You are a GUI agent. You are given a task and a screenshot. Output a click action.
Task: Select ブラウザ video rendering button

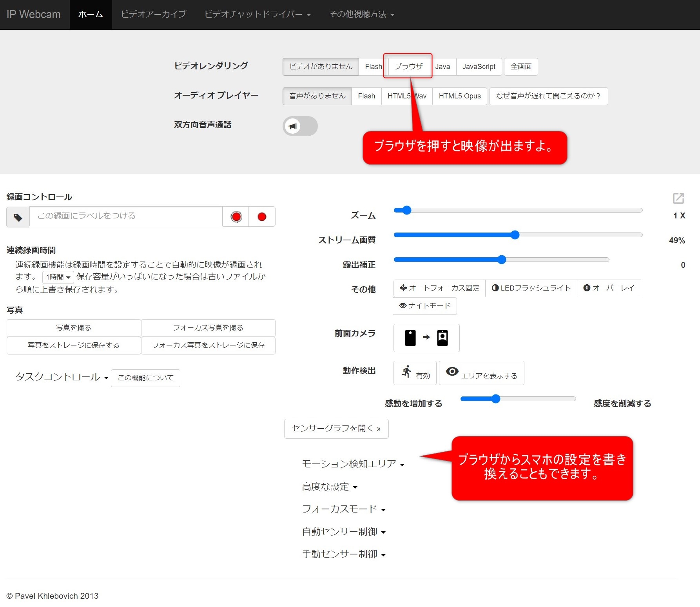tap(408, 67)
